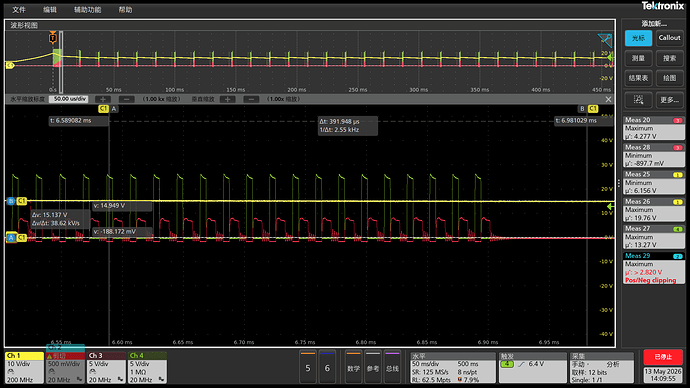Select the zoom window box in overview
The height and width of the screenshot is (388, 690).
[61, 62]
